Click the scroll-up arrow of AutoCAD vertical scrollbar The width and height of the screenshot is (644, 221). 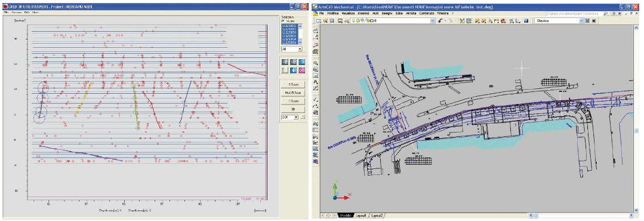tap(636, 29)
